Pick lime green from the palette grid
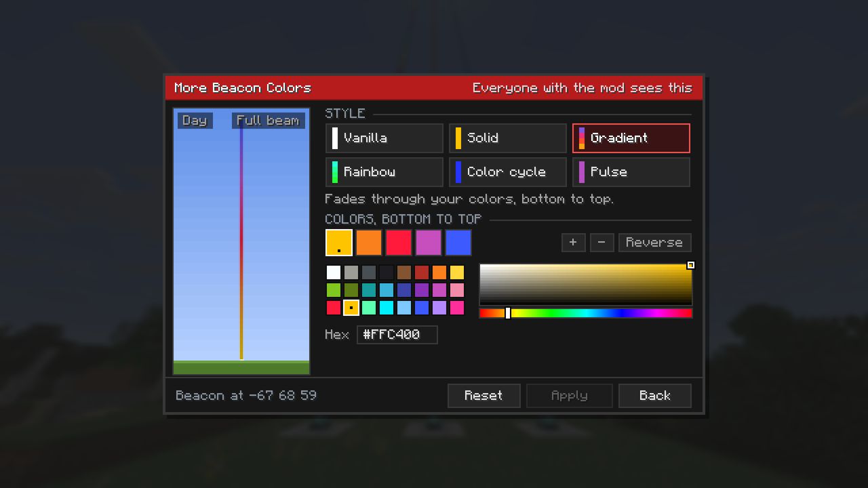 pyautogui.click(x=334, y=290)
